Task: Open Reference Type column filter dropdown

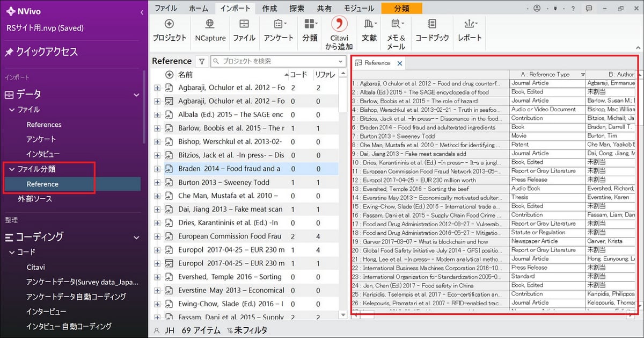Action: 583,75
